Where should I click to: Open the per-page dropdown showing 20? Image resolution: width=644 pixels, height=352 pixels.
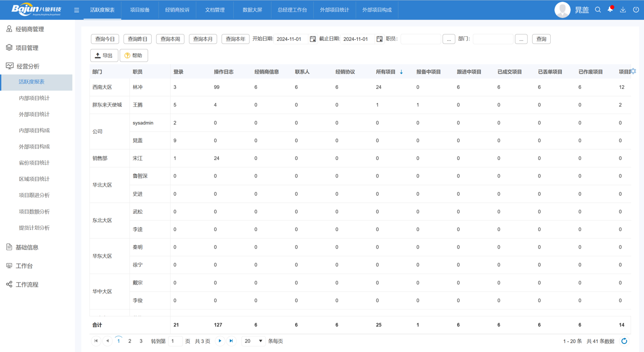(253, 341)
